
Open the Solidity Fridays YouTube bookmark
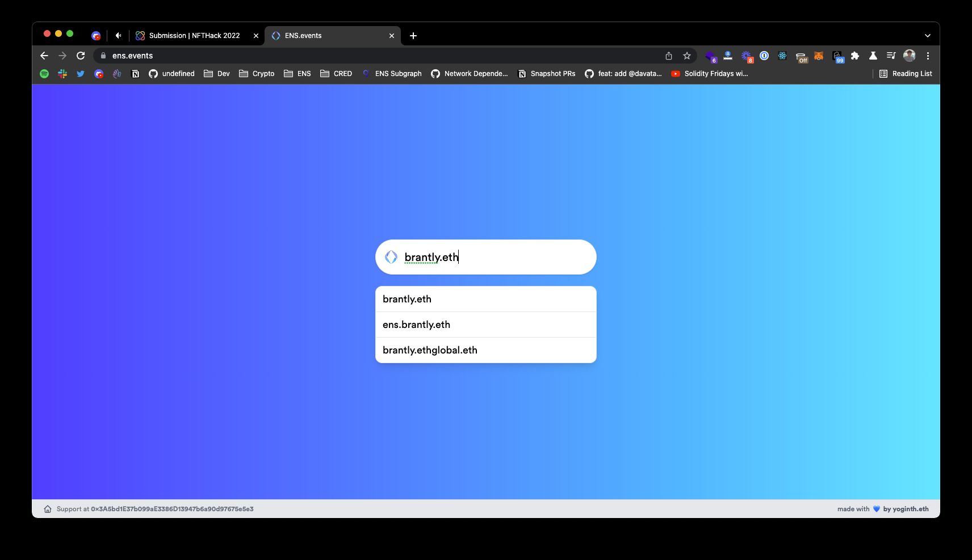[710, 74]
